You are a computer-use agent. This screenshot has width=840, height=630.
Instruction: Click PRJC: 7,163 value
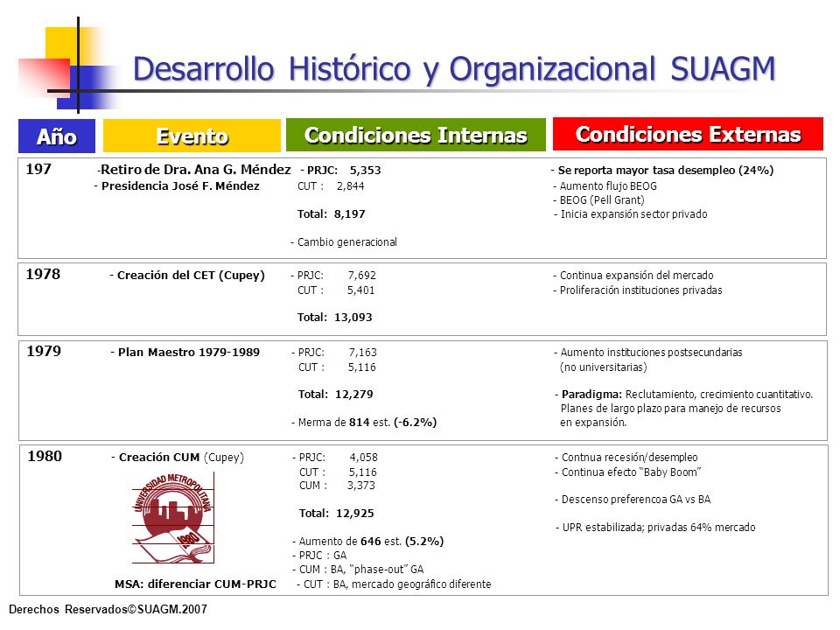pyautogui.click(x=334, y=353)
